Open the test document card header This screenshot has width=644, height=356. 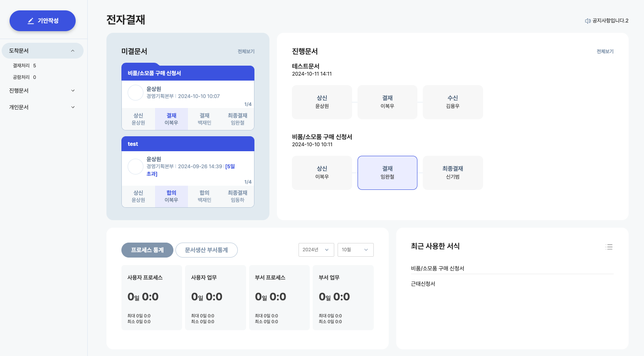pyautogui.click(x=188, y=144)
